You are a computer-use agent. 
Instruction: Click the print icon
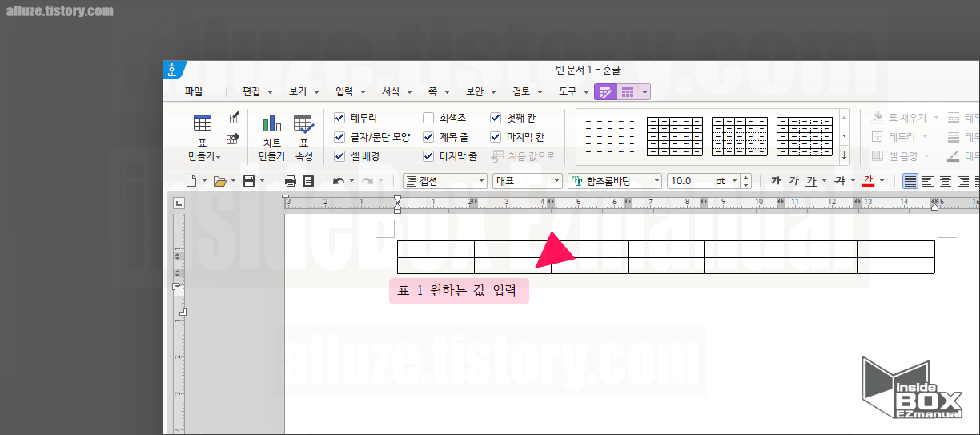[x=291, y=181]
